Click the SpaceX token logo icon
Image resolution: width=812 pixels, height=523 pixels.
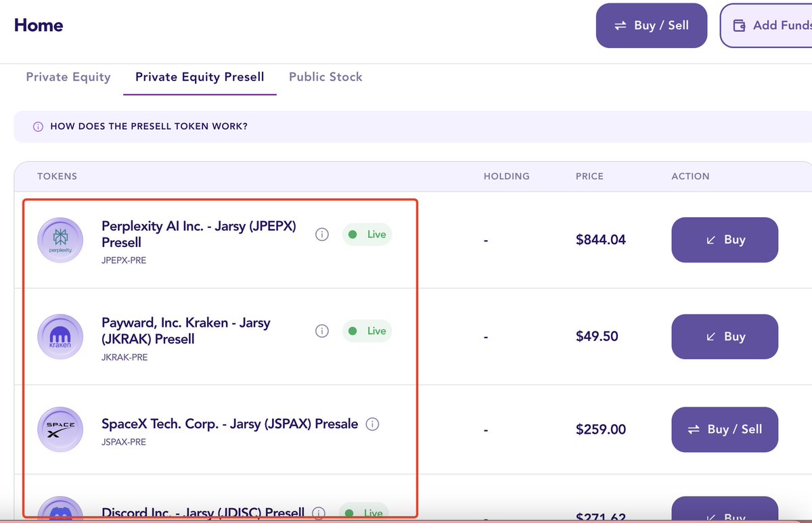60,430
